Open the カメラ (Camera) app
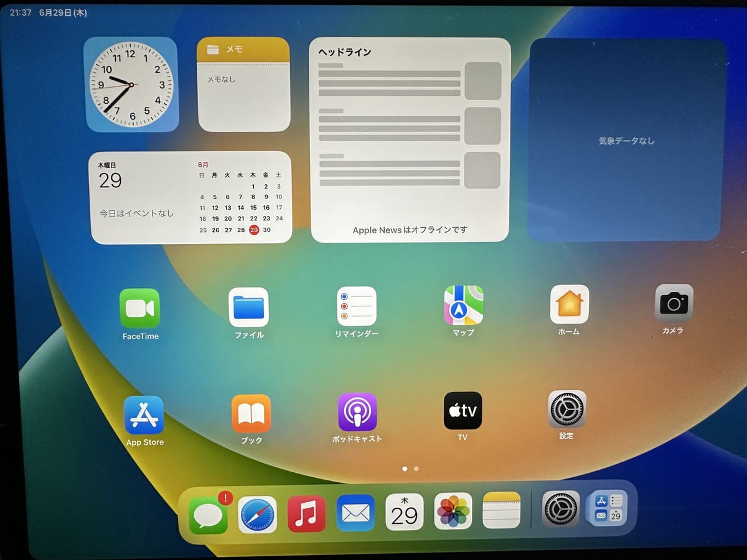The image size is (747, 560). (x=674, y=303)
